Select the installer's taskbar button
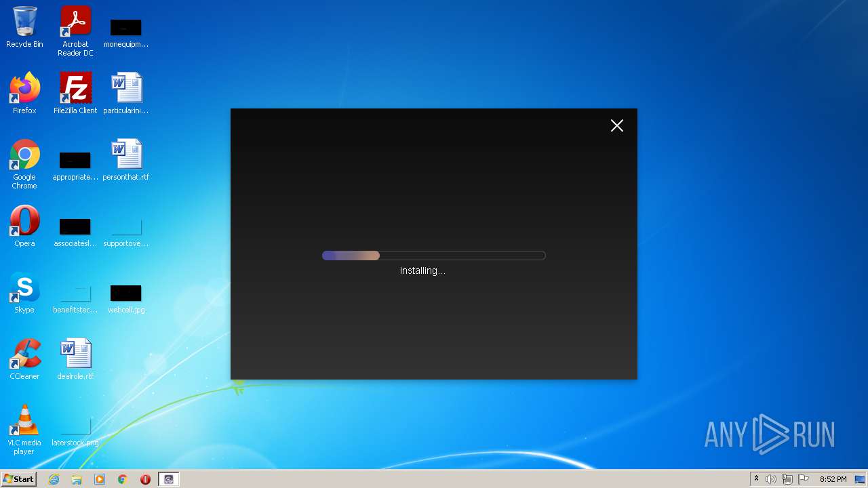Viewport: 868px width, 488px height. (x=169, y=479)
